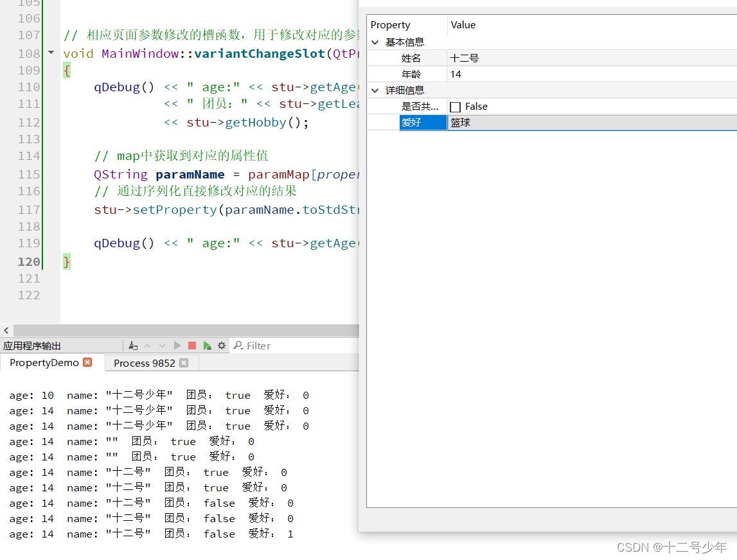Screen dimensions: 737x560
Task: Jump to next item with down chevron icon
Action: tap(162, 346)
